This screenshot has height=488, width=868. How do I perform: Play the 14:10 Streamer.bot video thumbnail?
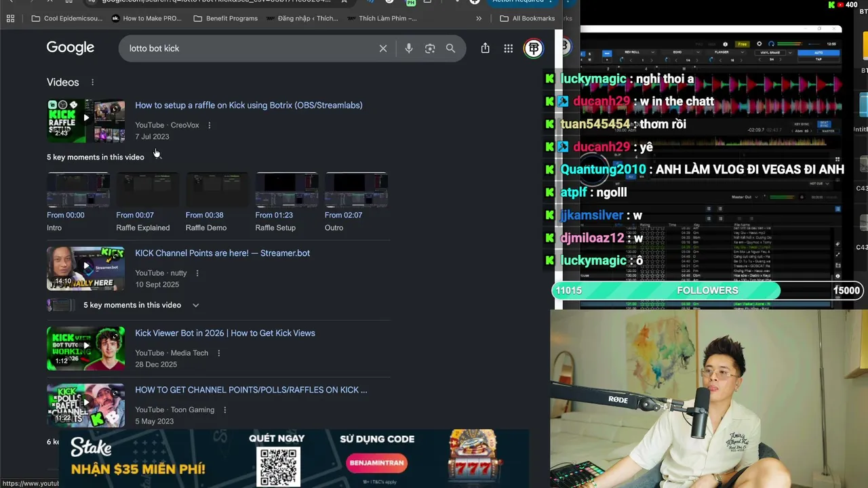(x=85, y=268)
